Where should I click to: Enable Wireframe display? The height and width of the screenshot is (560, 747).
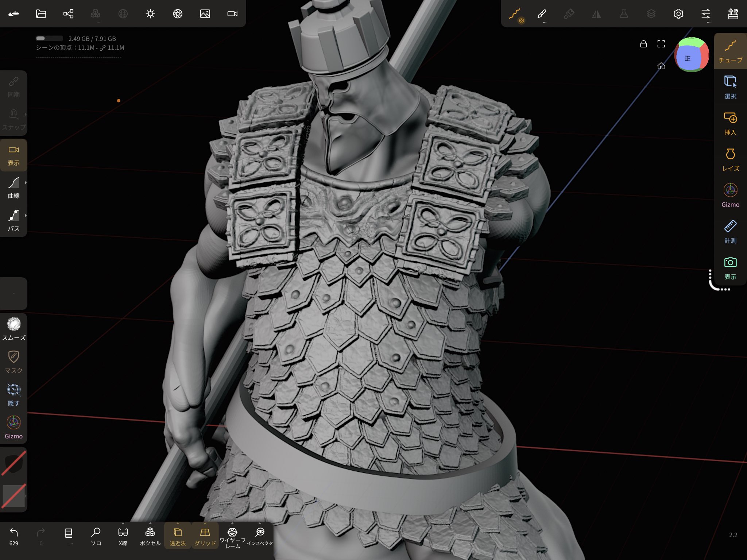(232, 537)
